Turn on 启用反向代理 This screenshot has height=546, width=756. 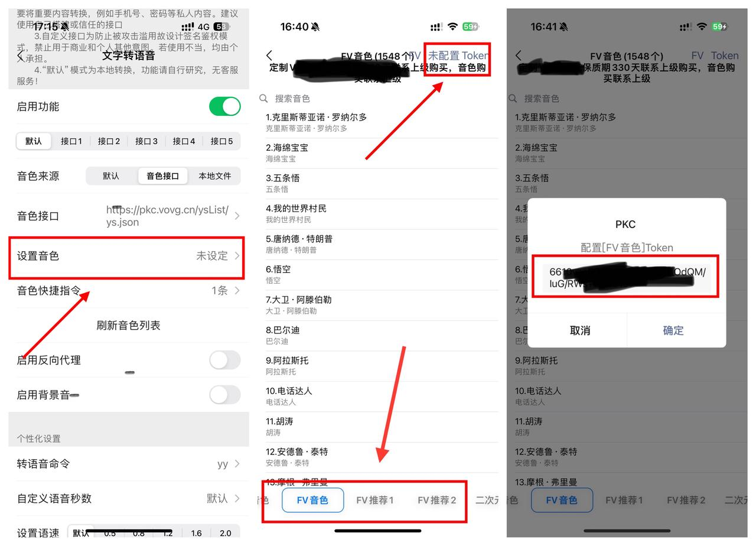224,360
